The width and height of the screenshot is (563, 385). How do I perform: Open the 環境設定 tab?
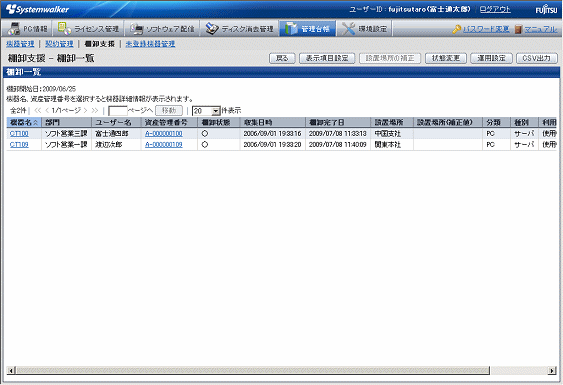364,28
